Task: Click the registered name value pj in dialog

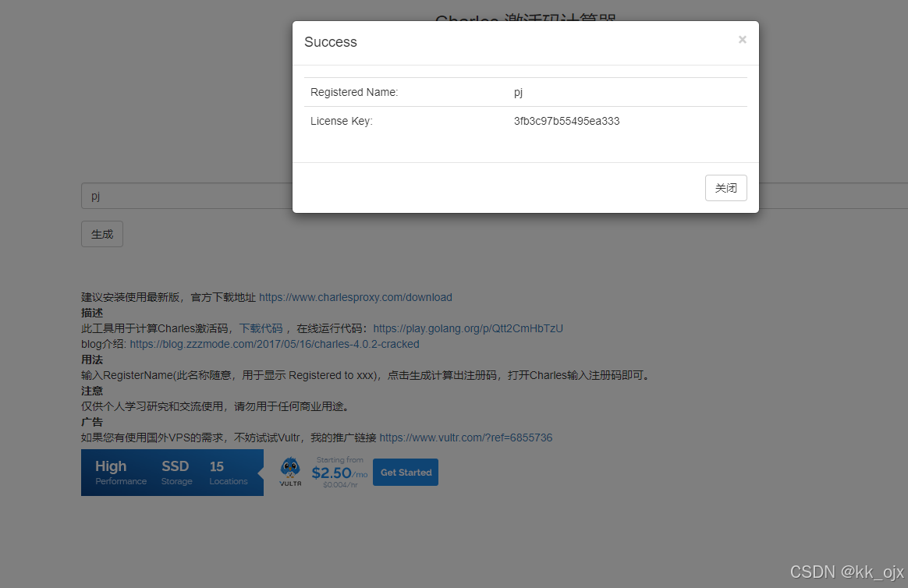Action: [518, 93]
